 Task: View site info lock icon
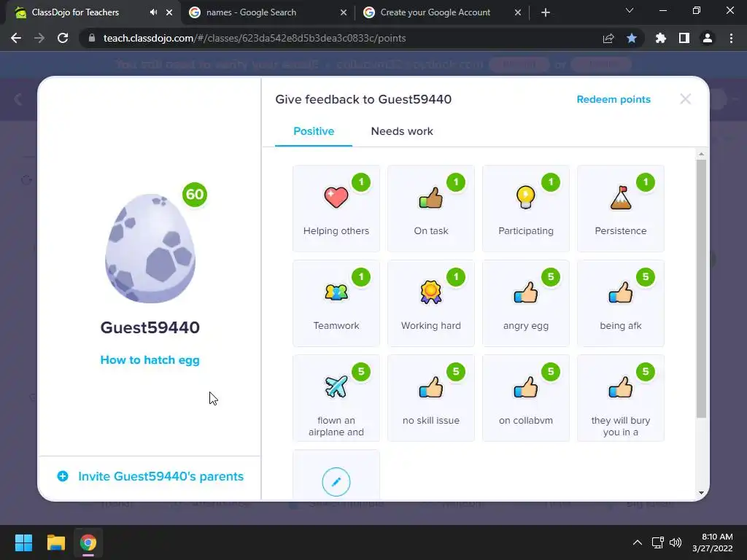[91, 38]
